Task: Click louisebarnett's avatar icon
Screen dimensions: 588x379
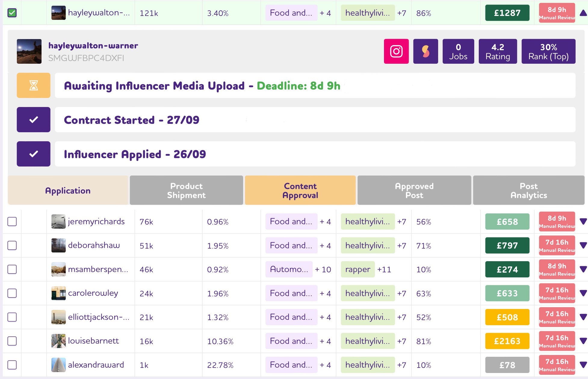Action: click(58, 341)
